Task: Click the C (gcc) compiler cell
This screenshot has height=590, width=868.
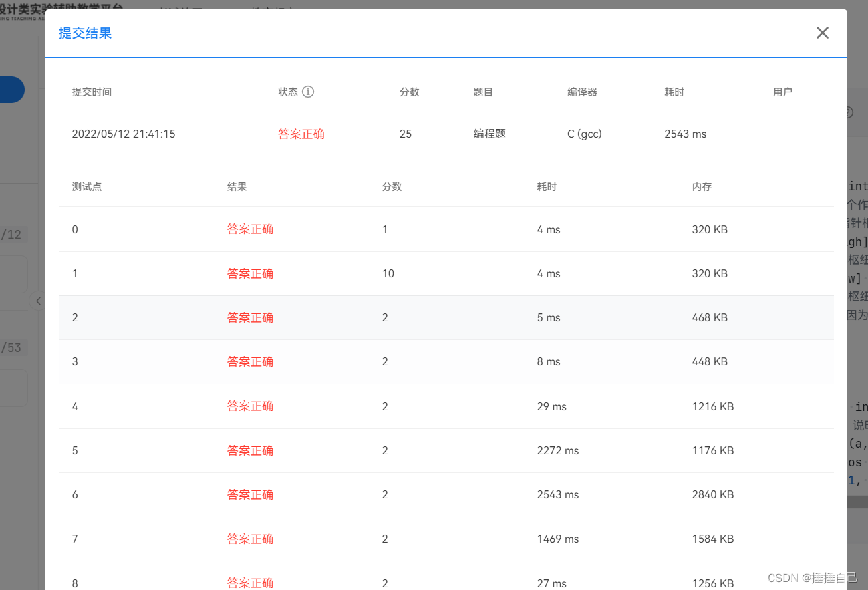Action: (585, 134)
